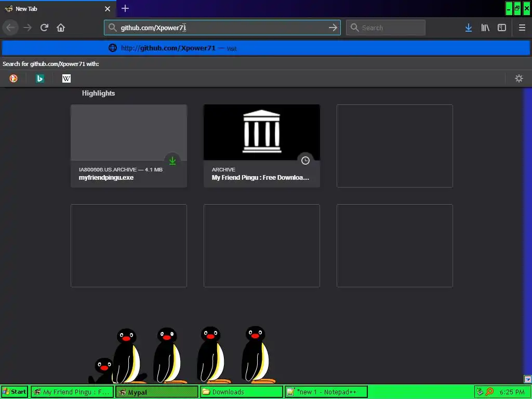Click the history clock badge on Archive card
The image size is (532, 399).
pyautogui.click(x=305, y=161)
